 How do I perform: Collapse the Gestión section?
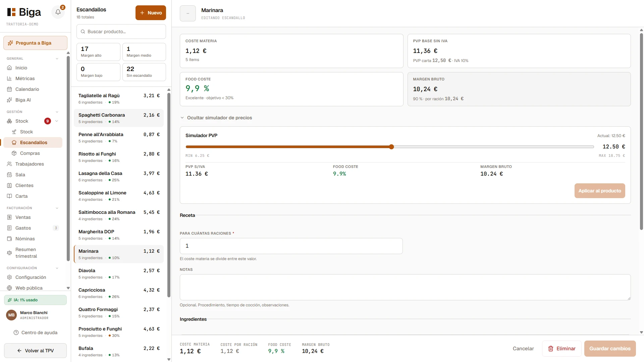(57, 112)
